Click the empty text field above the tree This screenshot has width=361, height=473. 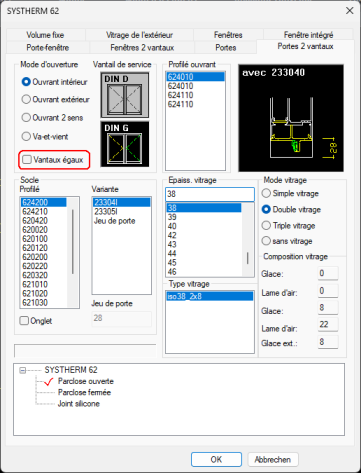[x=85, y=351]
